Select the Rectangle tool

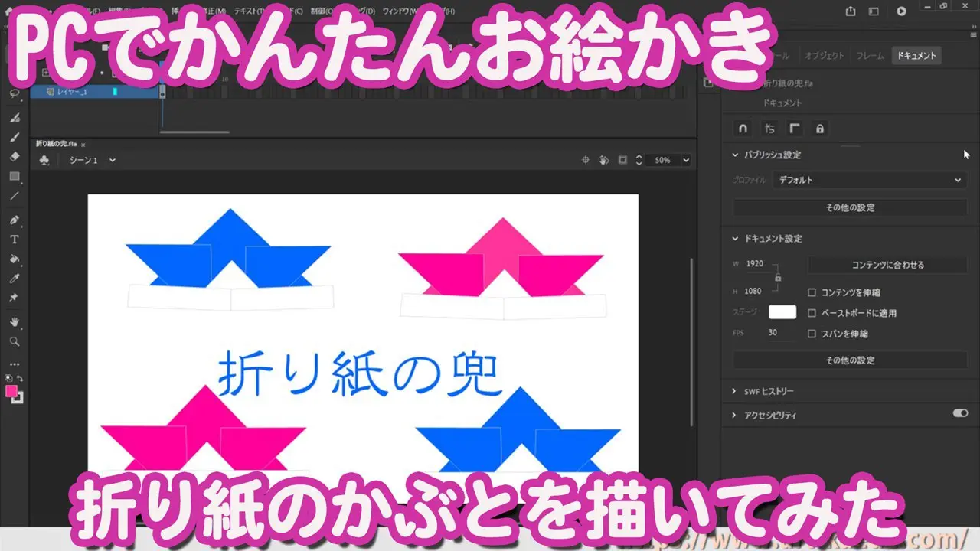click(15, 176)
